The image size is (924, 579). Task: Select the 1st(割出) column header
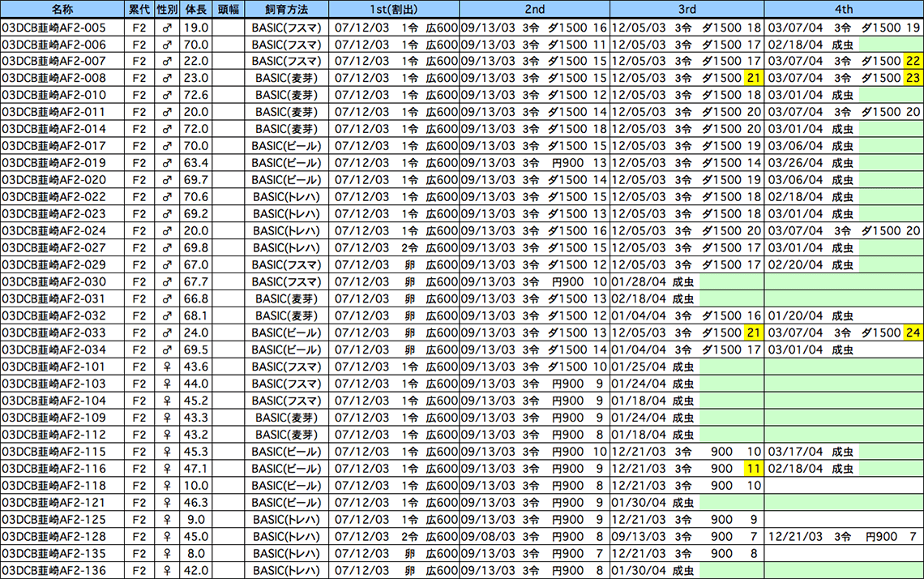(x=393, y=9)
